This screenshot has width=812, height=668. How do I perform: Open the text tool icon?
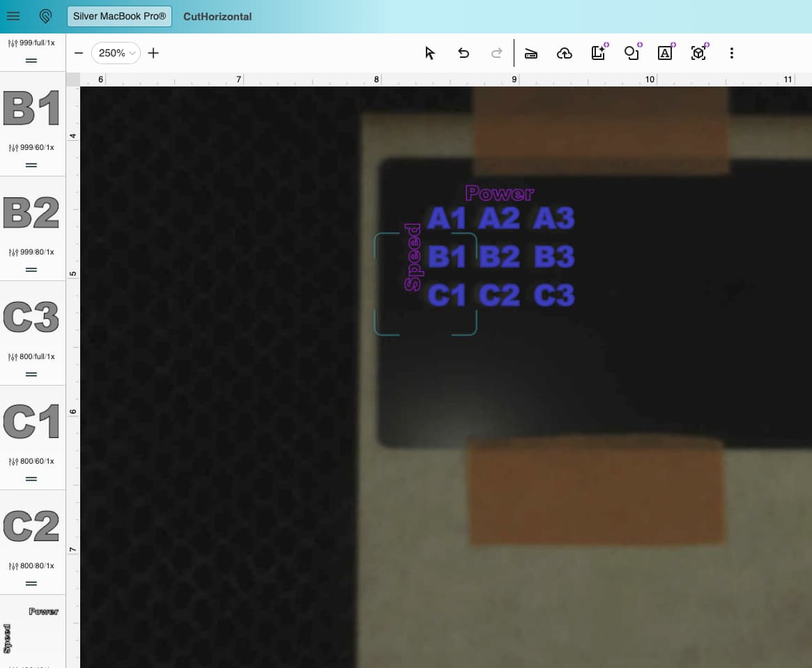[x=665, y=53]
